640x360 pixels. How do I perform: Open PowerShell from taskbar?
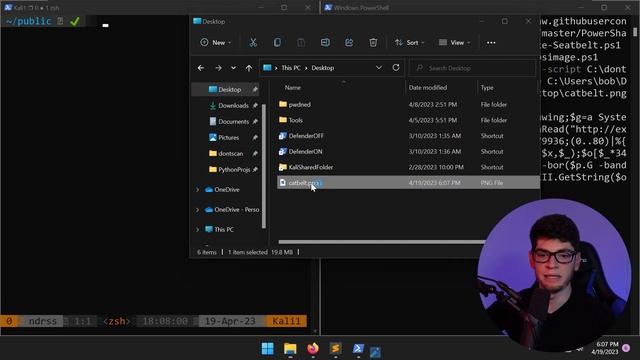coord(358,349)
